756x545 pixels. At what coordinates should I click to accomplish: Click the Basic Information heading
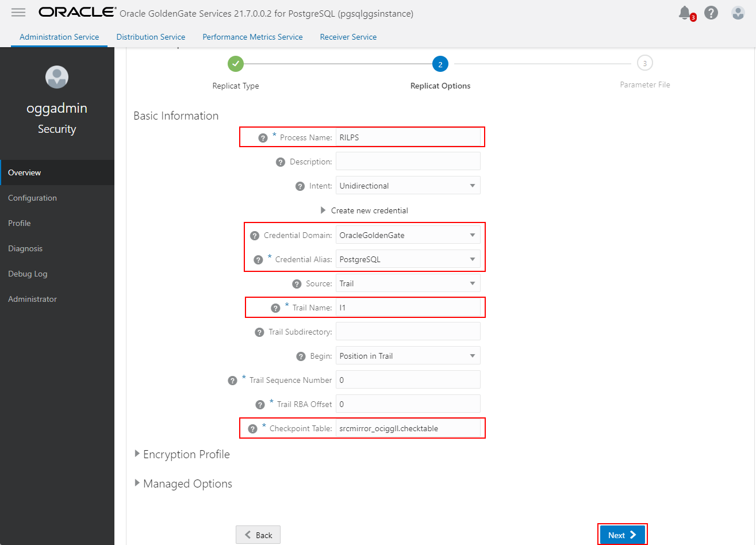click(x=176, y=116)
